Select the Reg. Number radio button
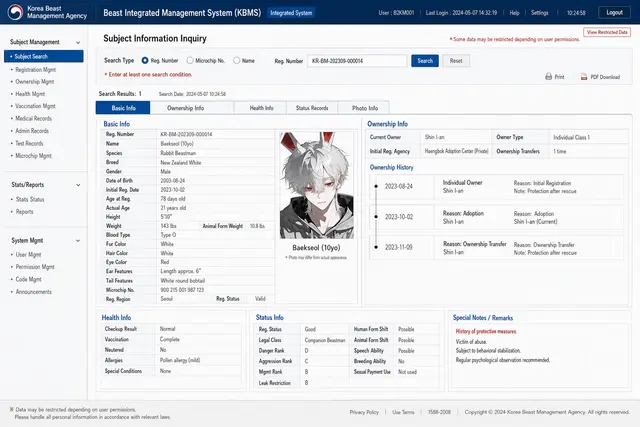The height and width of the screenshot is (427, 640). [145, 60]
